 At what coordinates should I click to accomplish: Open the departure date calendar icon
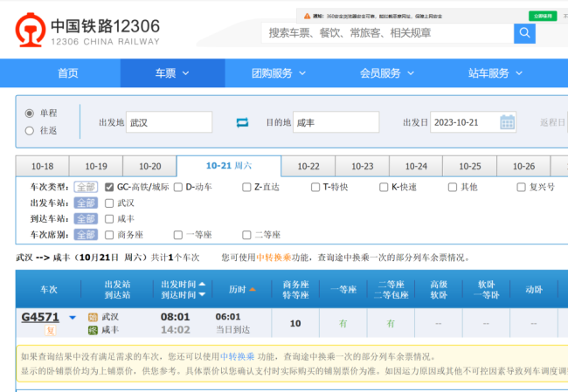(507, 122)
